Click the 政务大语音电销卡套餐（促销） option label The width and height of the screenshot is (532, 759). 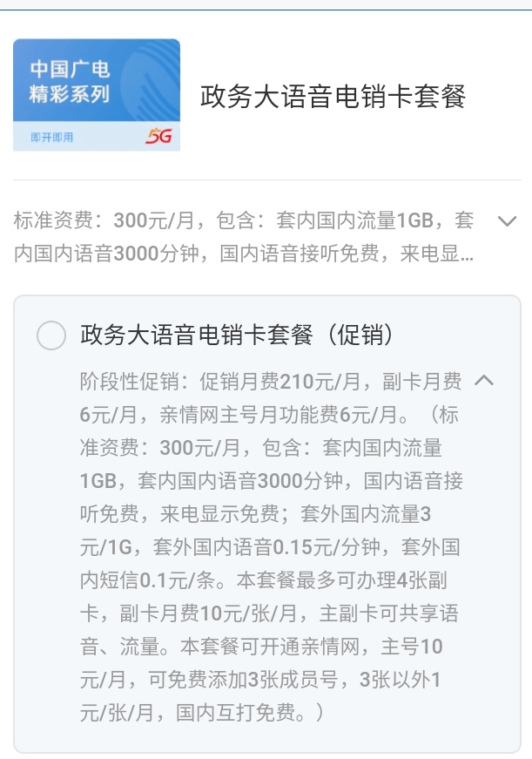click(237, 335)
